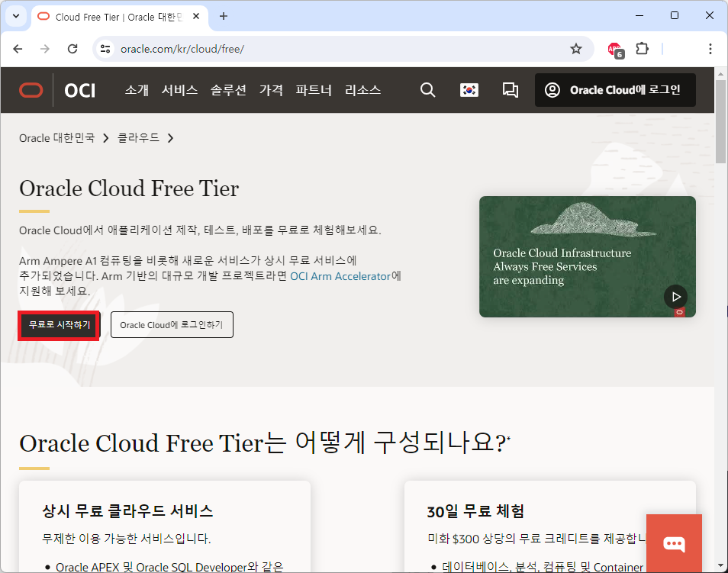Click the Oracle red logo in header
The width and height of the screenshot is (728, 573).
coord(31,90)
